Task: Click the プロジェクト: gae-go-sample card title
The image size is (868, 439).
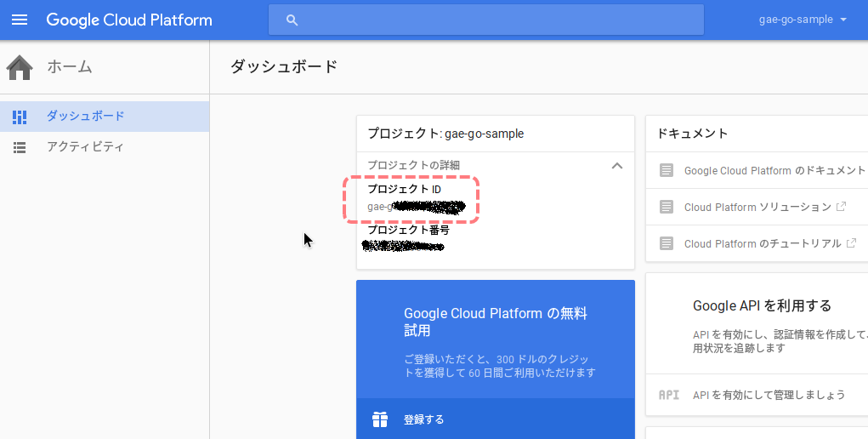Action: (445, 134)
